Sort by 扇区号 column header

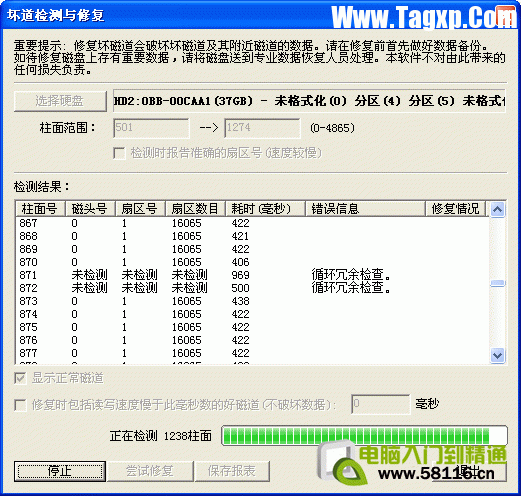[140, 209]
